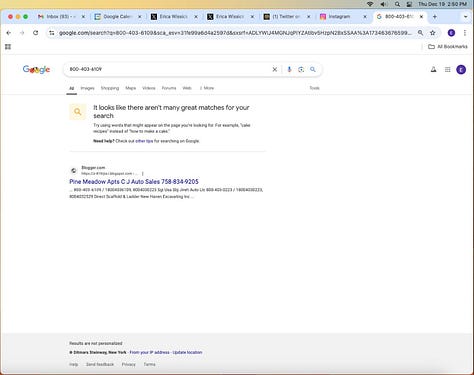This screenshot has width=474, height=375.
Task: Click the Blogger.com site favicon
Action: click(74, 171)
